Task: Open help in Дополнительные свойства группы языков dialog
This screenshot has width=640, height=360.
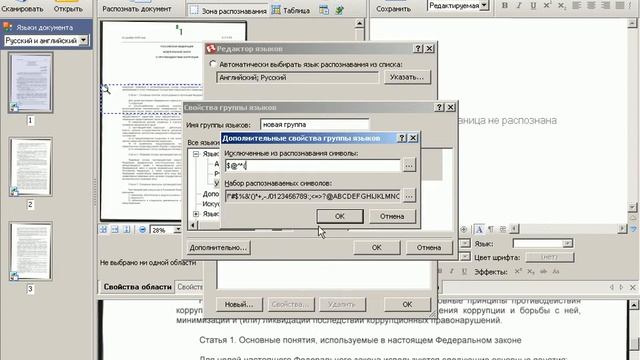Action: click(402, 138)
